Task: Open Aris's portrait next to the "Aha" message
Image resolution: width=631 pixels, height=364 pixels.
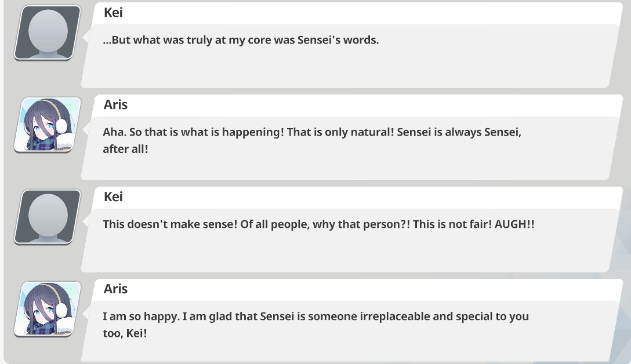Action: click(48, 125)
